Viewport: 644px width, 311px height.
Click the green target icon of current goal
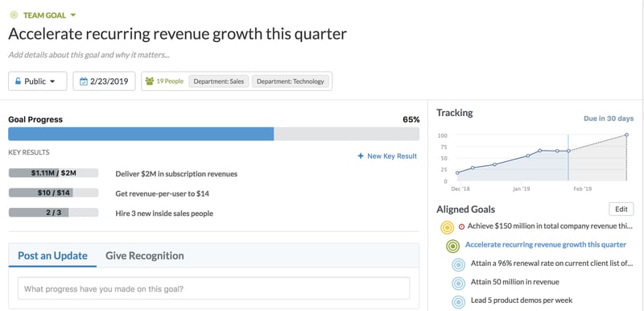(x=452, y=246)
